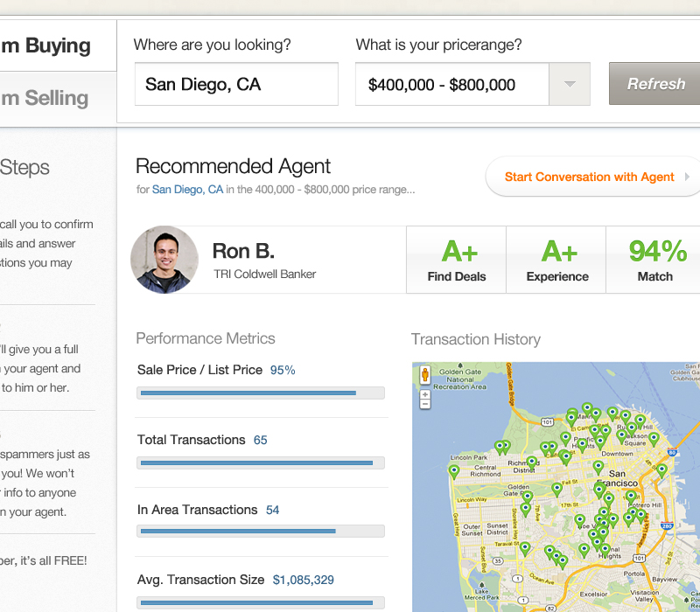Click the green map pin near Lincoln Park
This screenshot has width=700, height=612.
pyautogui.click(x=454, y=471)
